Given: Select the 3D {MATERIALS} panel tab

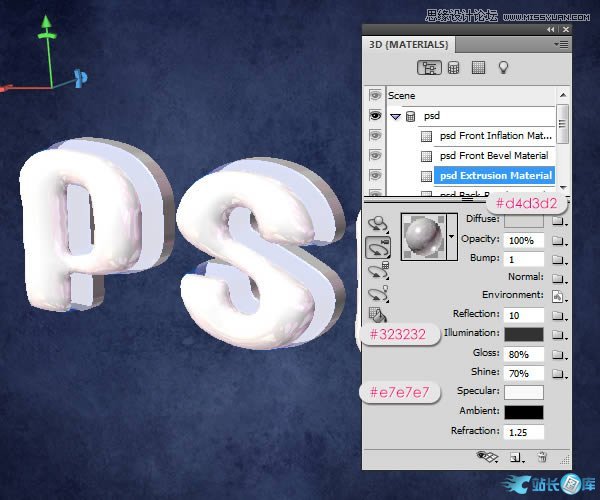Looking at the screenshot, I should click(411, 44).
